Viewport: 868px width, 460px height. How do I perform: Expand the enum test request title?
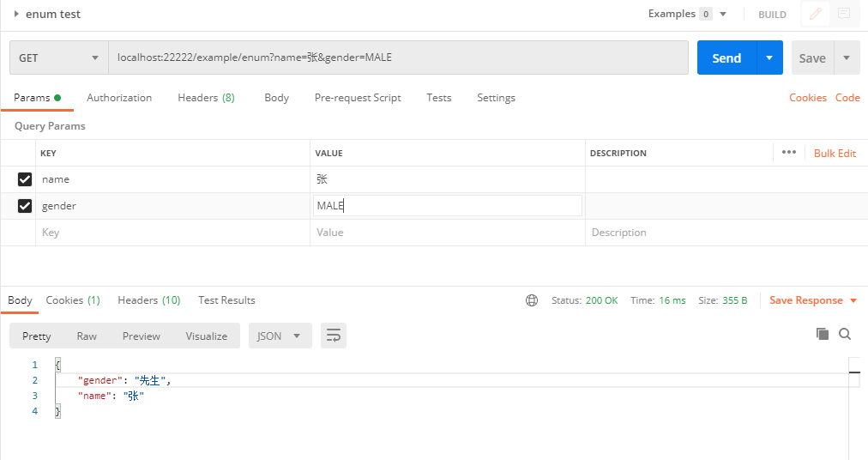click(16, 14)
